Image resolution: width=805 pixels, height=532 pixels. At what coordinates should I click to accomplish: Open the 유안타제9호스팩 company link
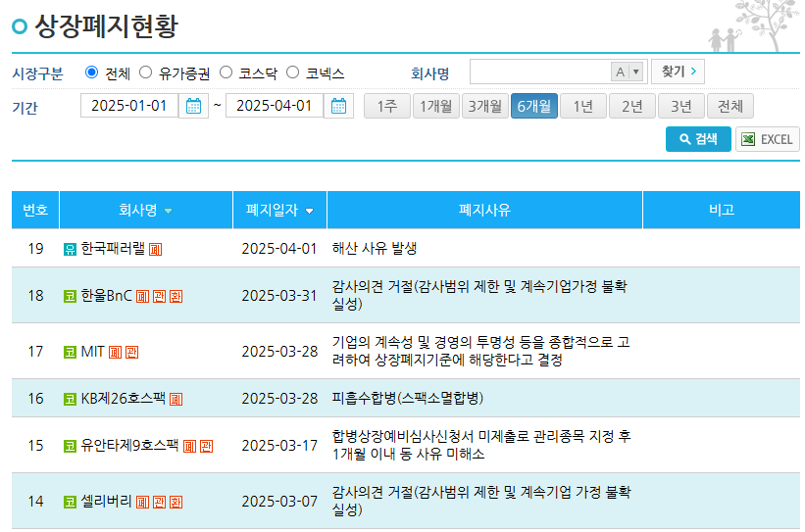(x=129, y=446)
